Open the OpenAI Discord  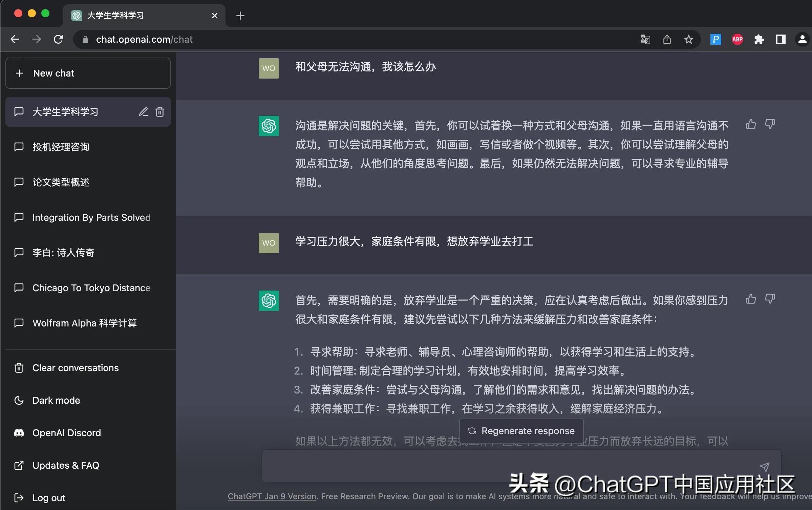(66, 432)
